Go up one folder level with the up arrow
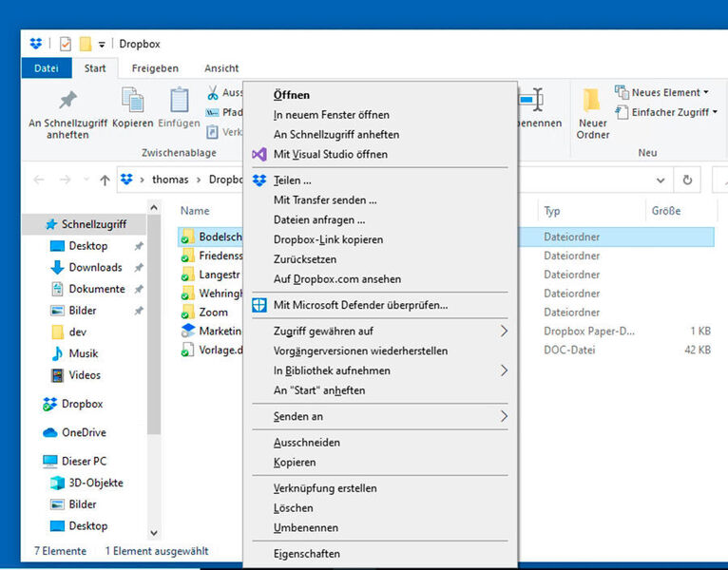 (105, 180)
